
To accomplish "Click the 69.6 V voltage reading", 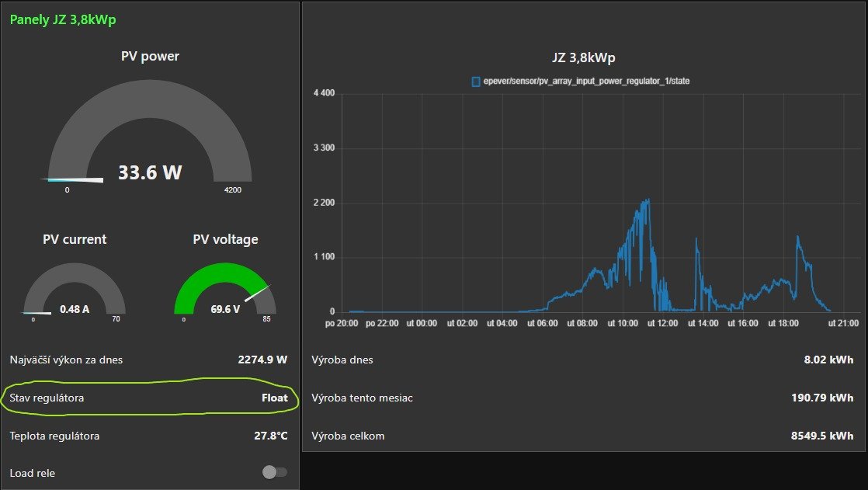I will coord(225,309).
